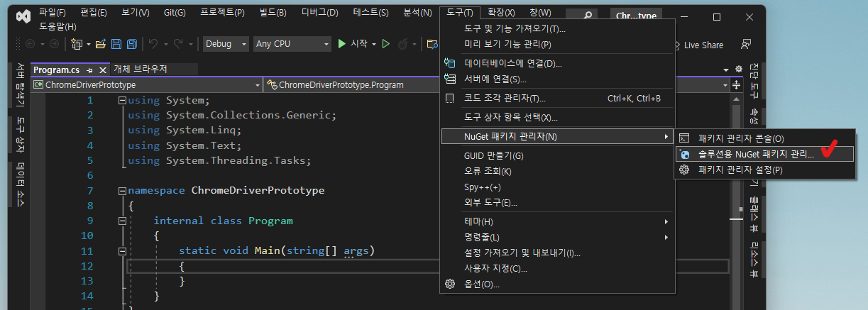Save the current file with the single disk icon
868x310 pixels.
point(117,44)
